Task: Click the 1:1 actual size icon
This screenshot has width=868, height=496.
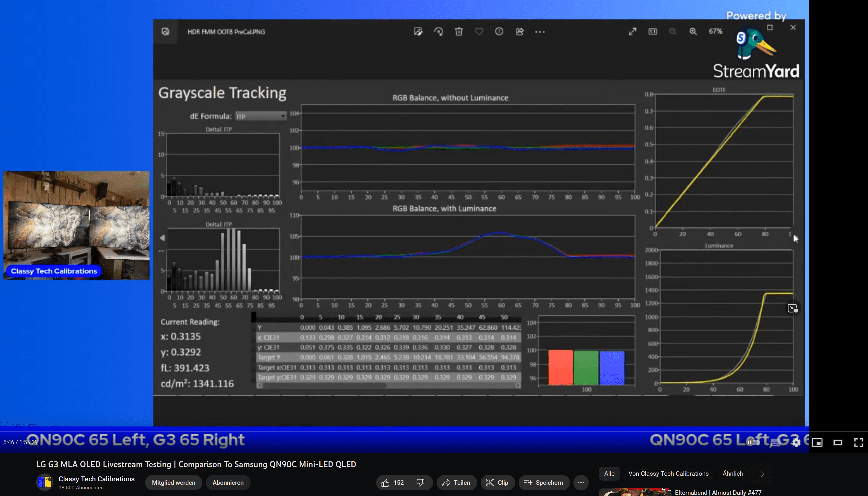Action: pos(653,32)
